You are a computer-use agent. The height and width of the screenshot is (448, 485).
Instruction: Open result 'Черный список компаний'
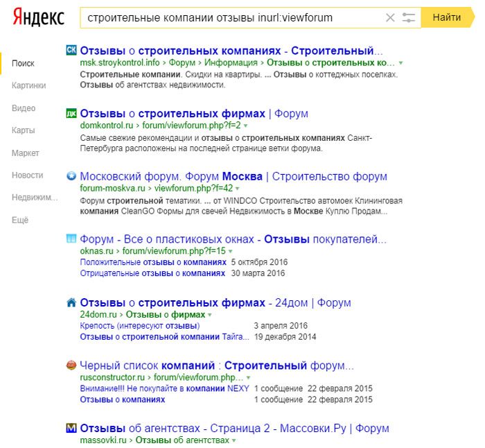217,365
